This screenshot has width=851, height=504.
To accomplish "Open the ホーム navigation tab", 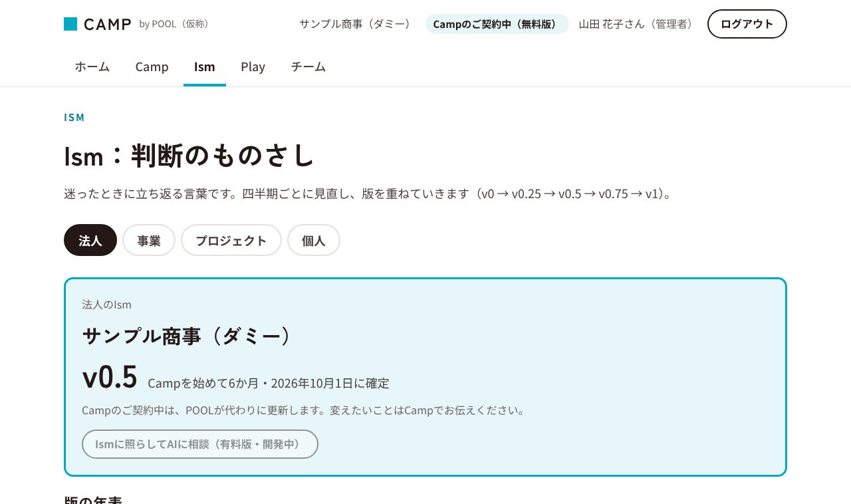I will click(92, 66).
